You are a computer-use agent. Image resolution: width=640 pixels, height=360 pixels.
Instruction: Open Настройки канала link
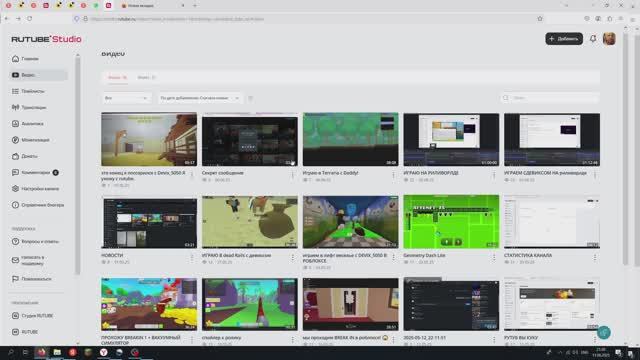(40, 189)
